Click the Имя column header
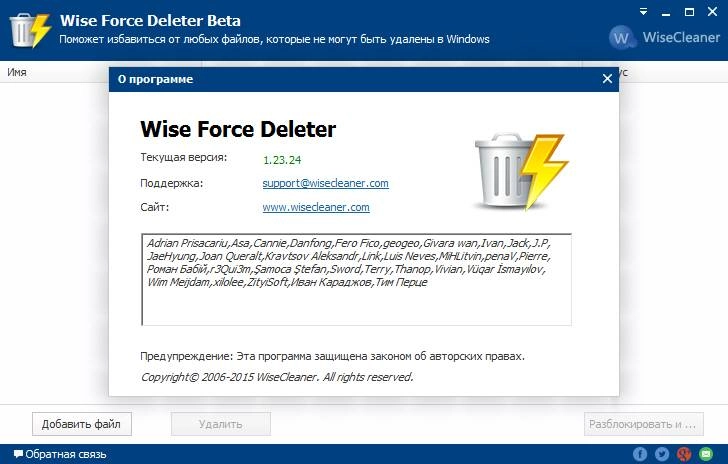This screenshot has height=464, width=728. [17, 72]
